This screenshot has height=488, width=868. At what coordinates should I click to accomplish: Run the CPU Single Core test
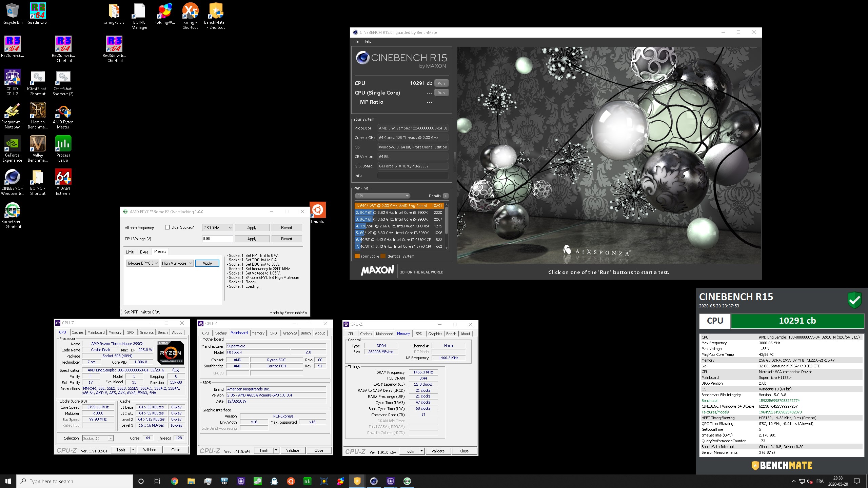441,93
